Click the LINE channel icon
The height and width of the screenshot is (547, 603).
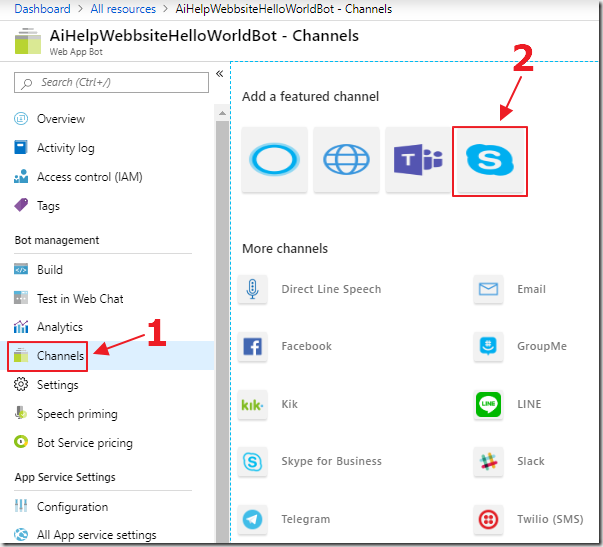(x=488, y=404)
